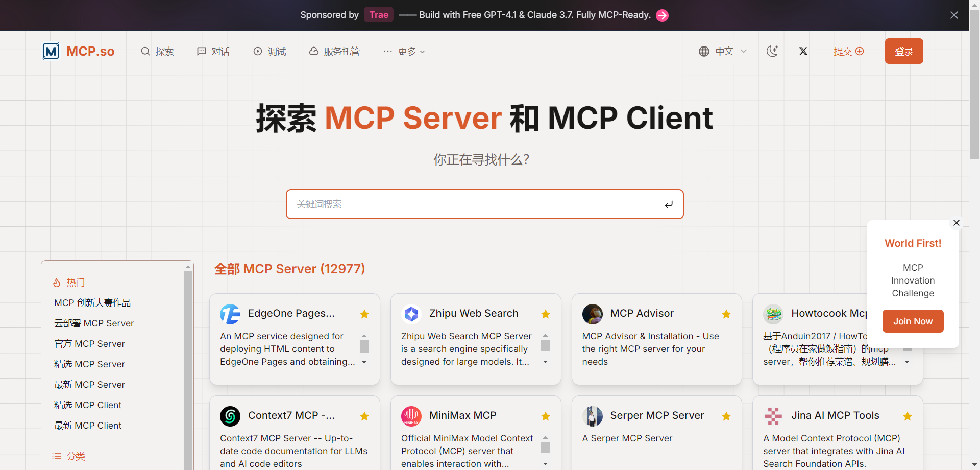Select 官方 MCP Server in sidebar

coord(89,344)
